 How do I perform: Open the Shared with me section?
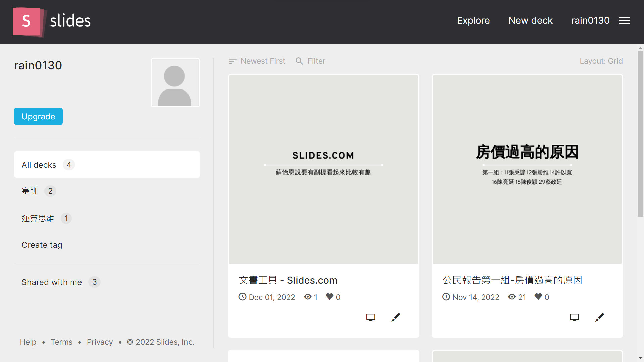point(52,282)
